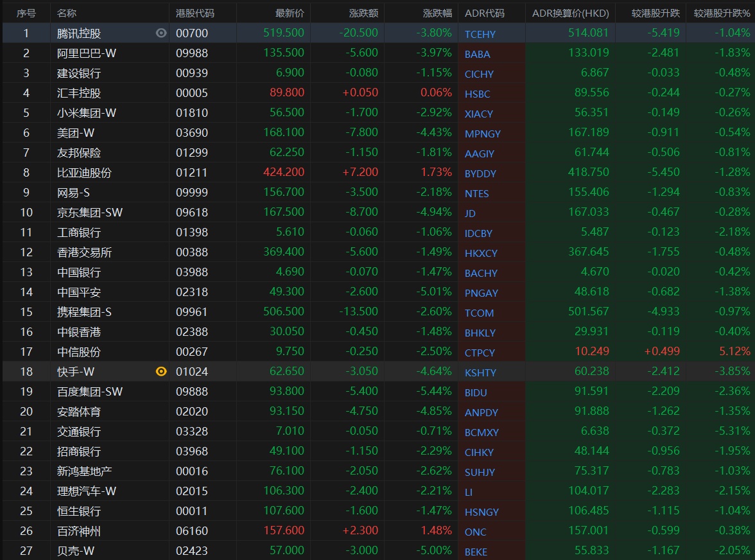This screenshot has width=755, height=560.
Task: Sort by 涨跌幅 column header
Action: coord(437,13)
